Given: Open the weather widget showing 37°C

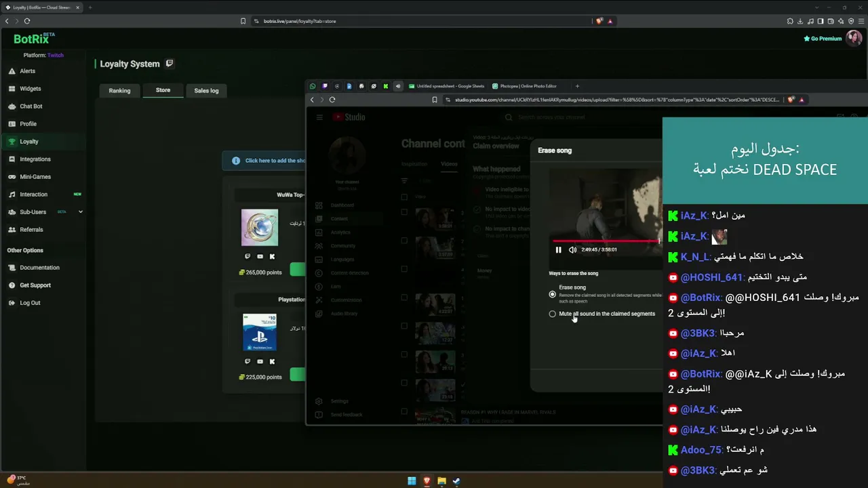Looking at the screenshot, I should pos(18,480).
